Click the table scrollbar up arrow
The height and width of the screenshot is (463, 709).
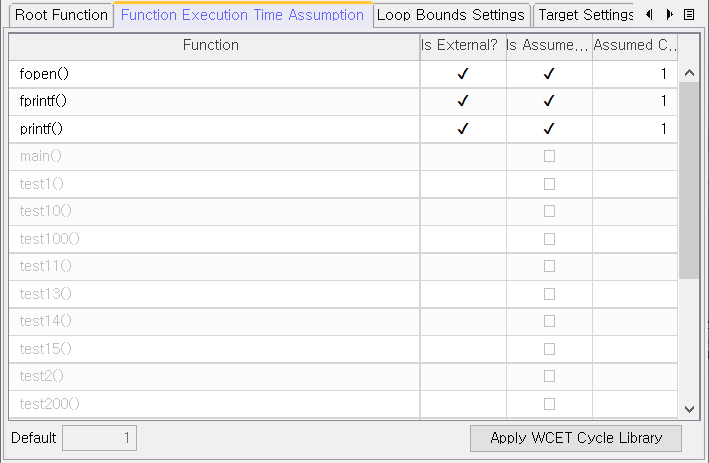click(689, 73)
